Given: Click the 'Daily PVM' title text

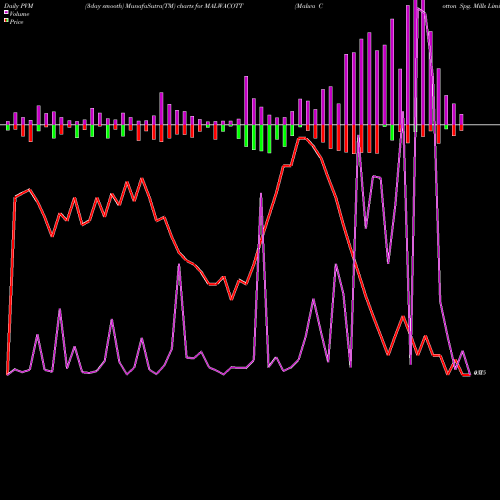Looking at the screenshot, I should [19, 6].
